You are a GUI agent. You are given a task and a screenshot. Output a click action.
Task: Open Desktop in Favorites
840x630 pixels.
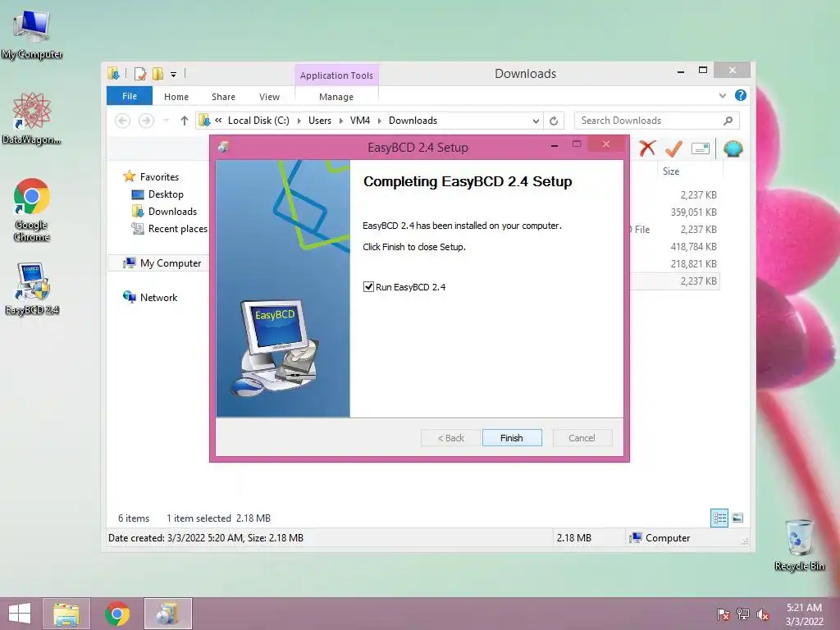(x=166, y=194)
